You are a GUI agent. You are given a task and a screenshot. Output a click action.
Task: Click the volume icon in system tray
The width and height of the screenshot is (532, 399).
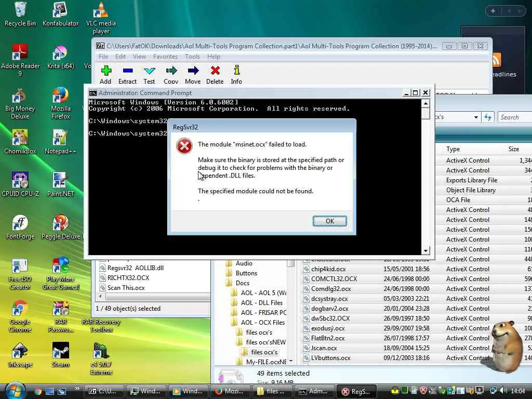click(503, 391)
